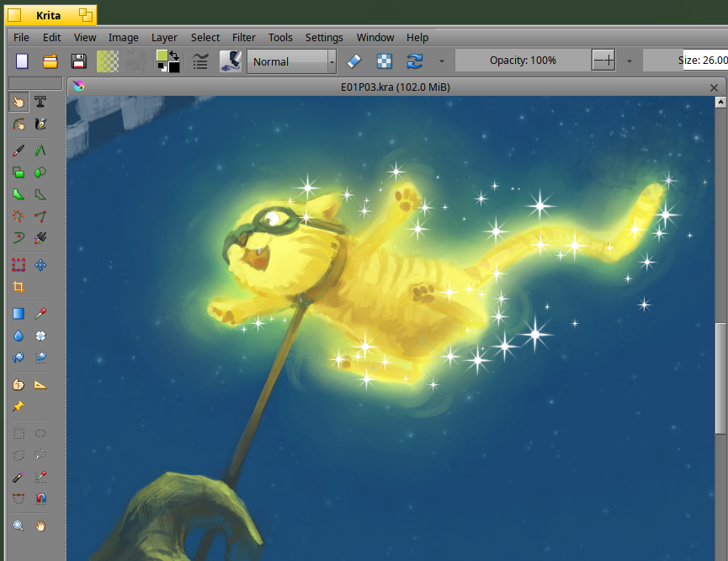Pick the Multibrush tool
The height and width of the screenshot is (561, 728).
tap(40, 238)
